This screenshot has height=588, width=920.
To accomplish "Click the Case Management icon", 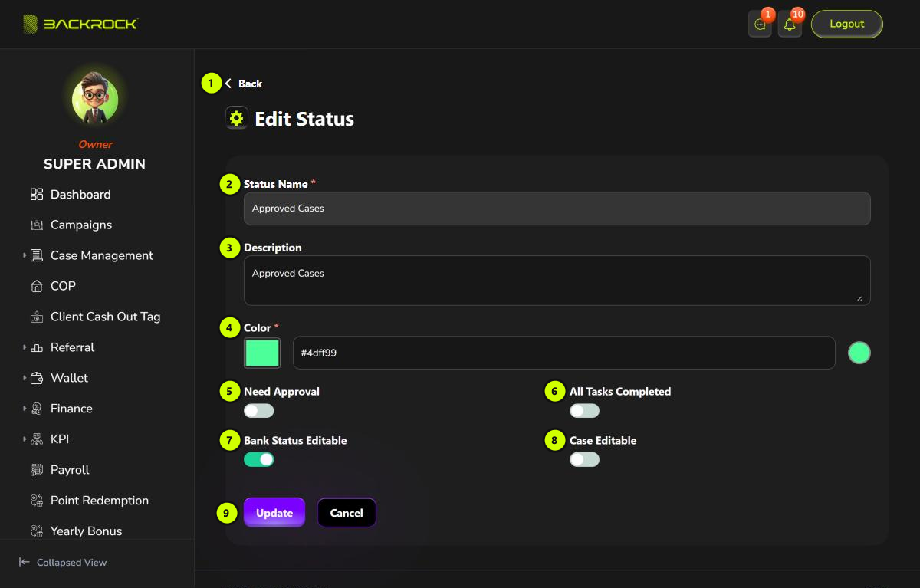I will pyautogui.click(x=37, y=256).
